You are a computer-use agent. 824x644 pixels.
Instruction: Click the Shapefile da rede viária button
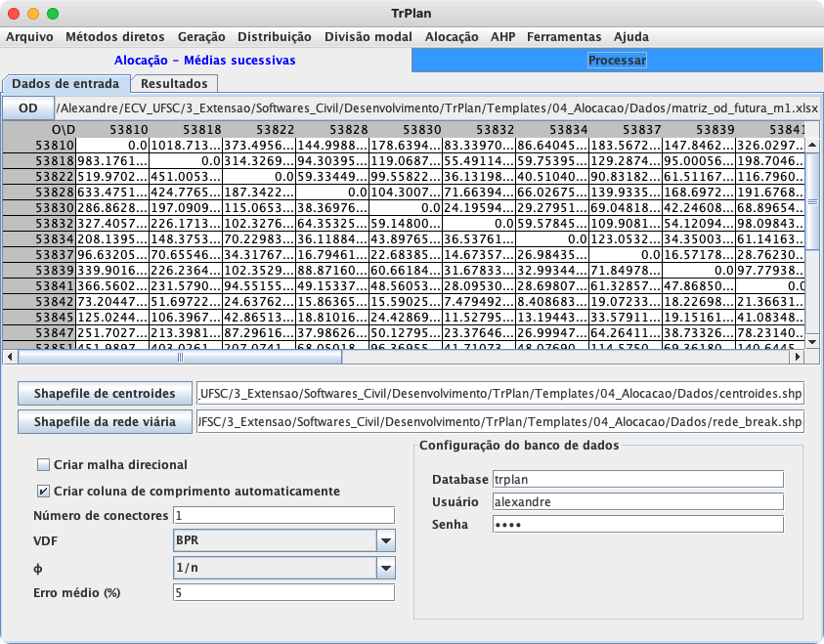click(x=105, y=422)
